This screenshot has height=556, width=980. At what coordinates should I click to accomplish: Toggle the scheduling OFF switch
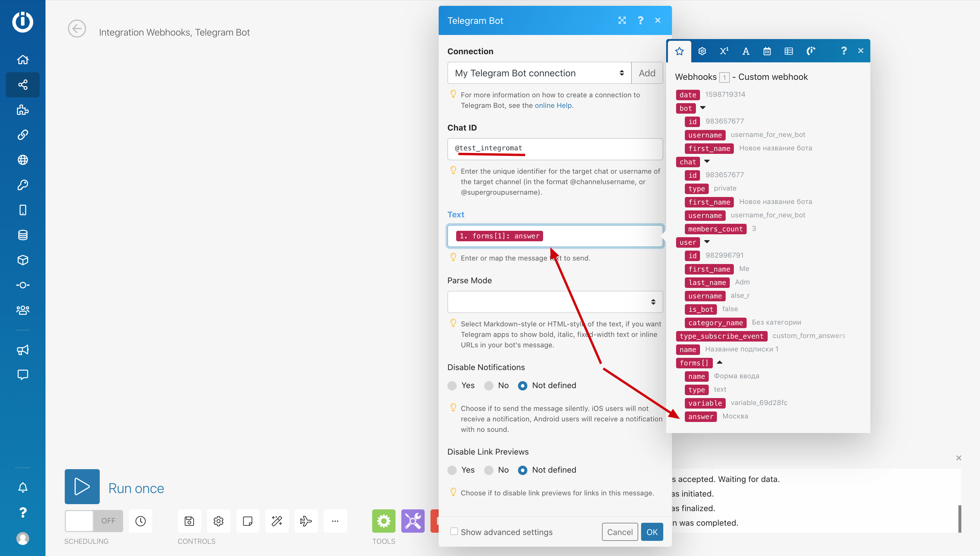coord(94,521)
